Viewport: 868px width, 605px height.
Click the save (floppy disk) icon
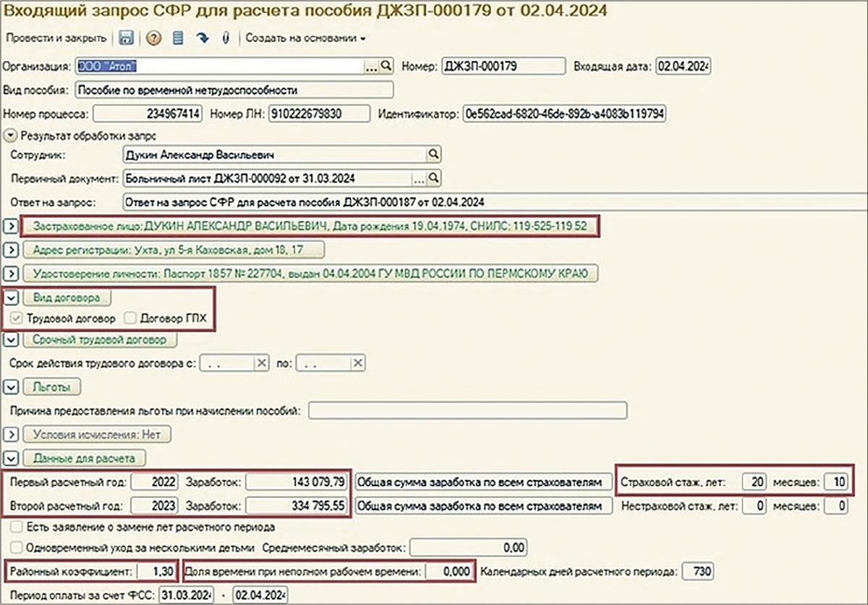click(125, 38)
